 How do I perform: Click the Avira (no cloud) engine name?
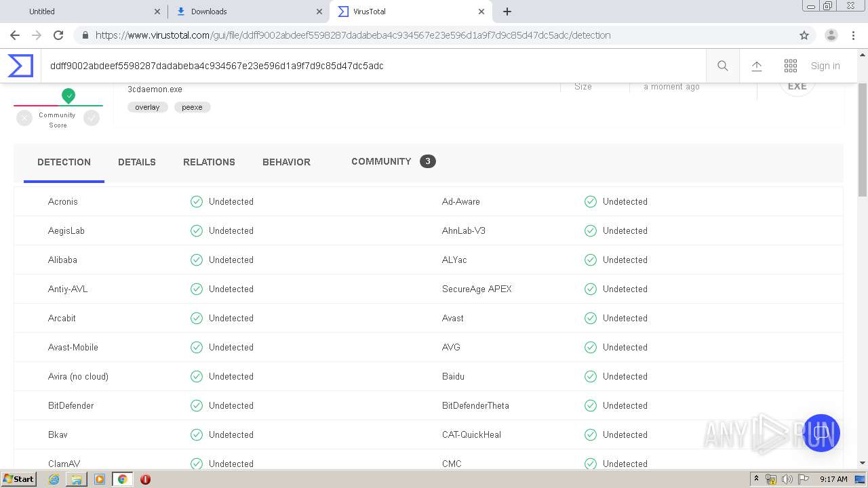pos(78,376)
